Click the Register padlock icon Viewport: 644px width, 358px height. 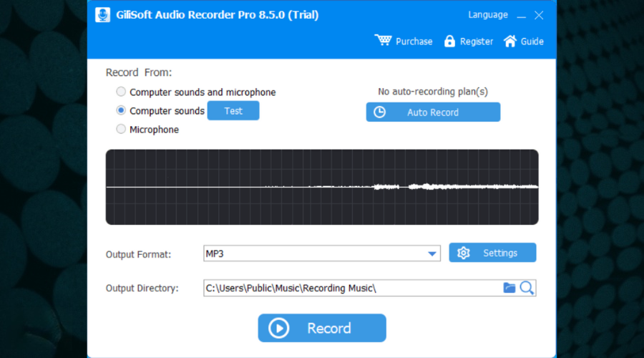[x=449, y=41]
